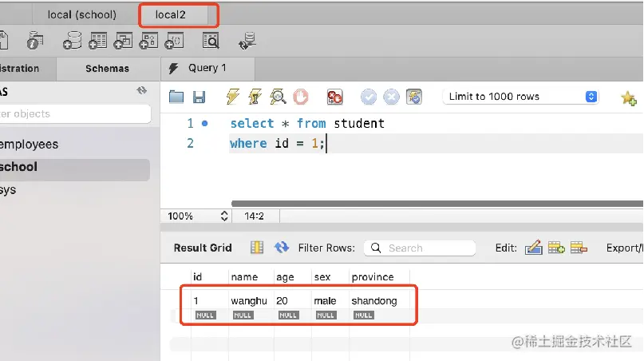Create a new stored procedure icon

[x=148, y=40]
